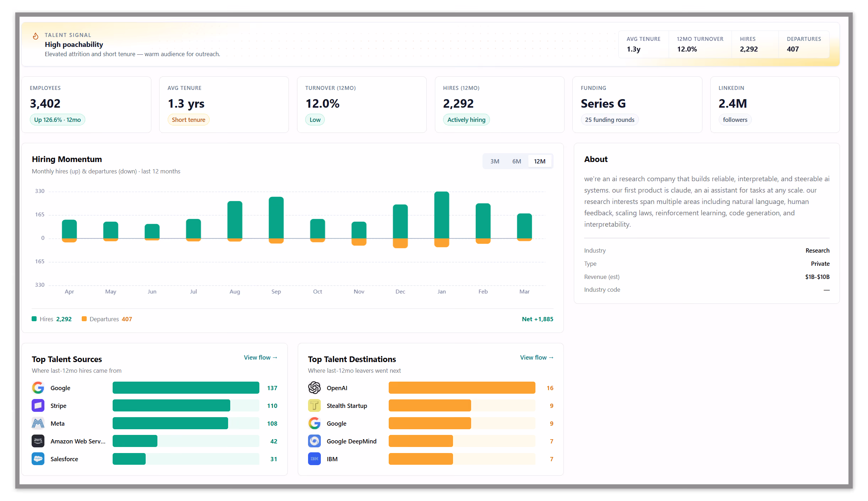Viewport: 868px width, 501px height.
Task: Switch chart range to 6M
Action: [x=517, y=161]
